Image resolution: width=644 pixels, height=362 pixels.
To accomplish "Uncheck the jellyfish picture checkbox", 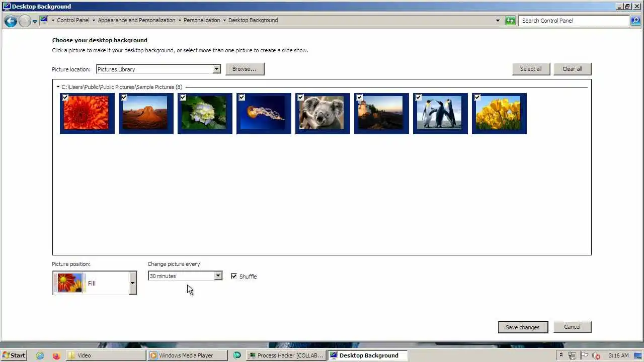I will click(242, 98).
